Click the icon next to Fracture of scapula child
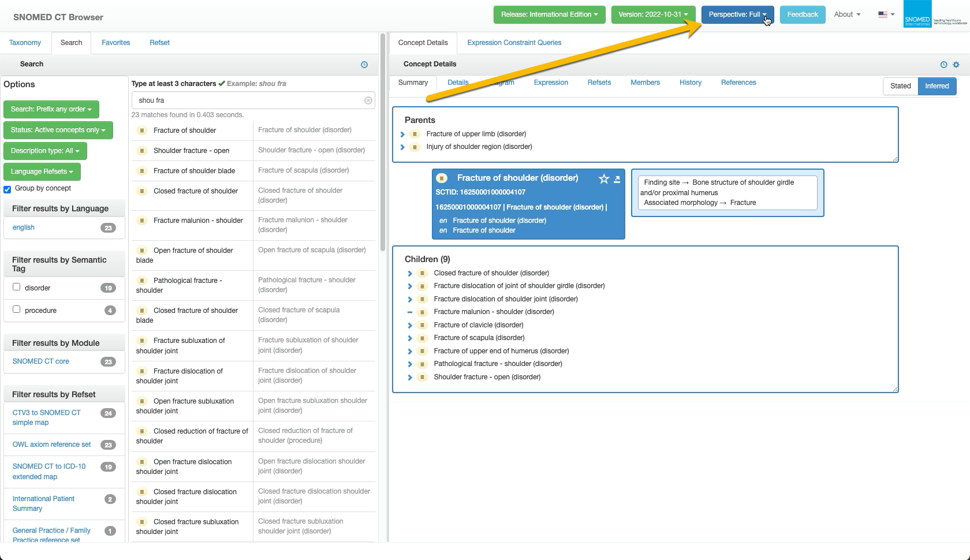 pyautogui.click(x=422, y=338)
